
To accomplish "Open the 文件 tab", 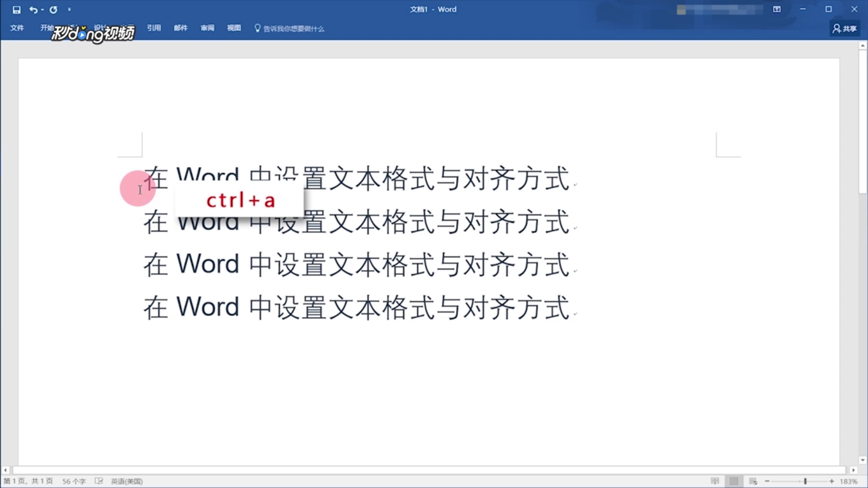I will point(17,28).
